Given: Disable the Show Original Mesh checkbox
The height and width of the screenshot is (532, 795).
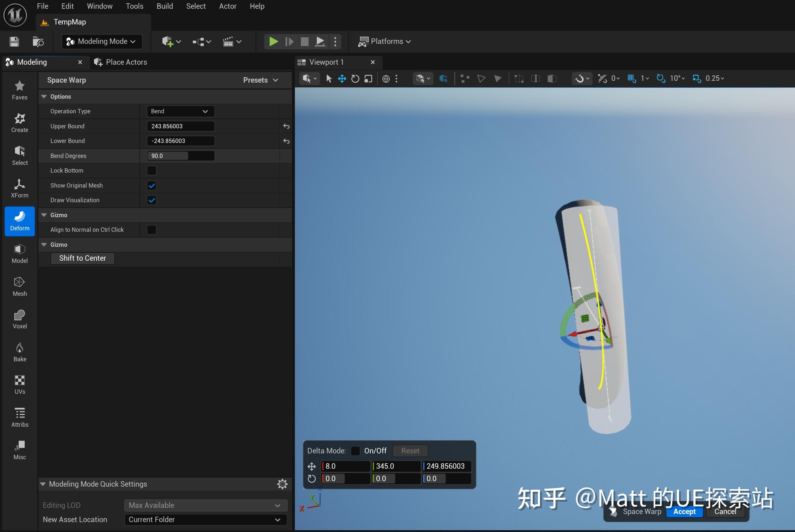Looking at the screenshot, I should coord(151,185).
